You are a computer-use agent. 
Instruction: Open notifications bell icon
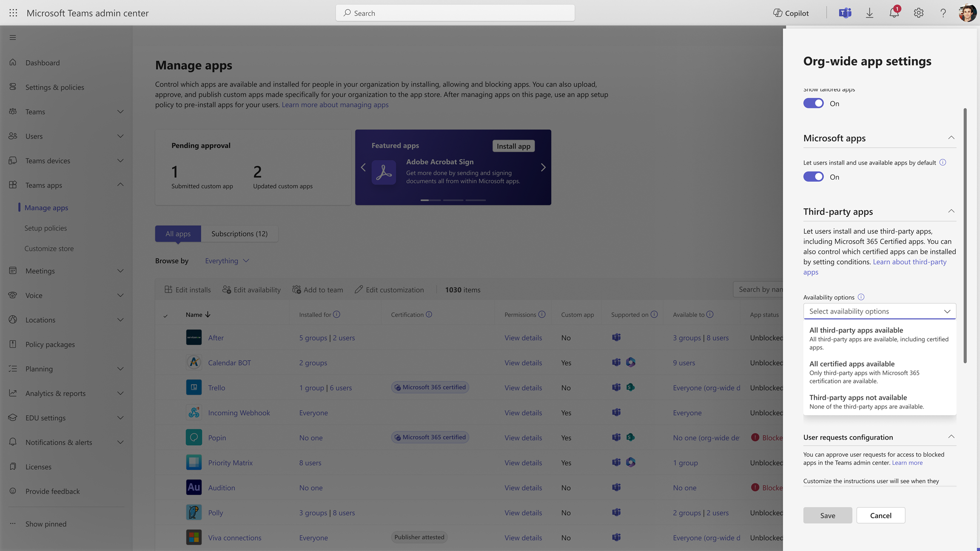894,13
